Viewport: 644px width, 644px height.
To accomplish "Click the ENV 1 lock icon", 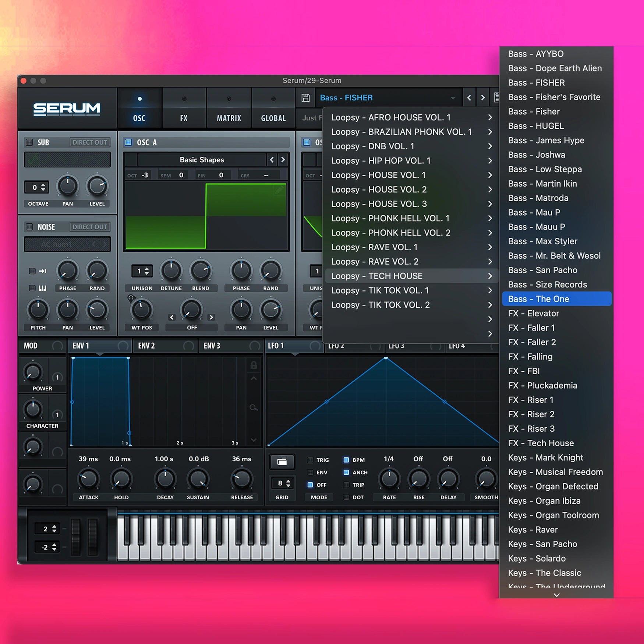I will pyautogui.click(x=254, y=365).
